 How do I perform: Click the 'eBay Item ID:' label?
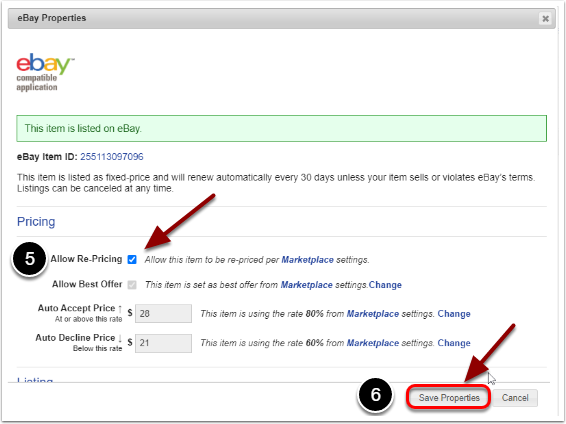click(47, 157)
